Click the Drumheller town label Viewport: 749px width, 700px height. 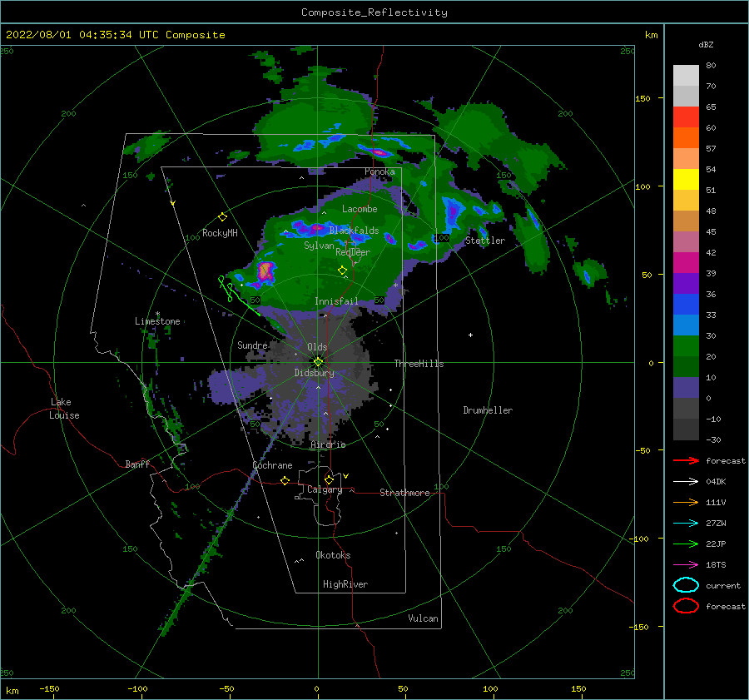[x=488, y=410]
